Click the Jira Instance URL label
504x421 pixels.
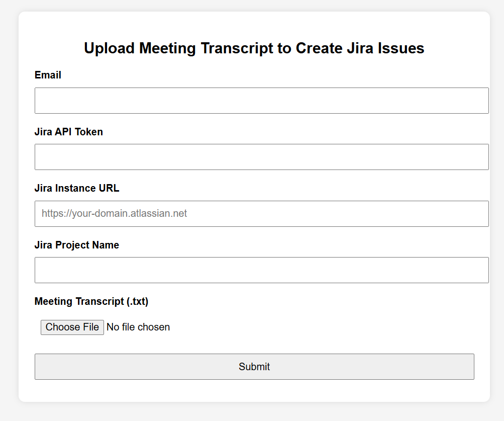pos(77,188)
